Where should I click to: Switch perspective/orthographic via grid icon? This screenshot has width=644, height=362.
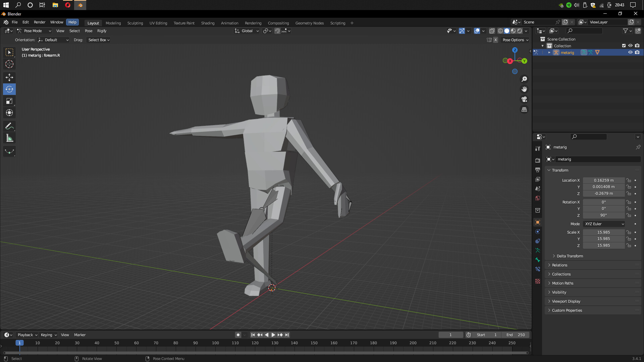coord(524,110)
